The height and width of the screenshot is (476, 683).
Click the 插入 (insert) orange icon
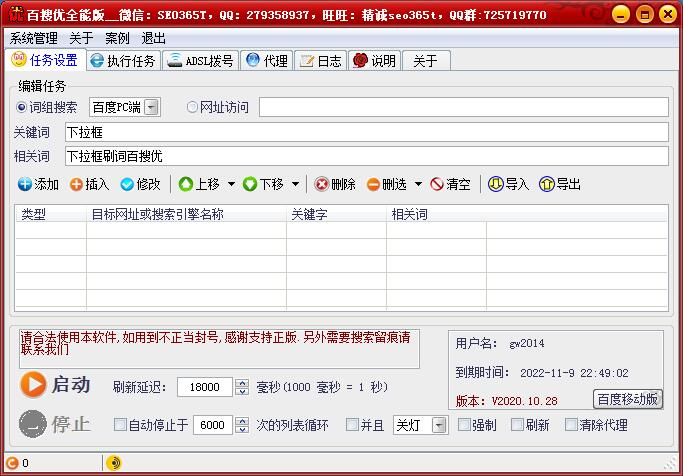(76, 184)
